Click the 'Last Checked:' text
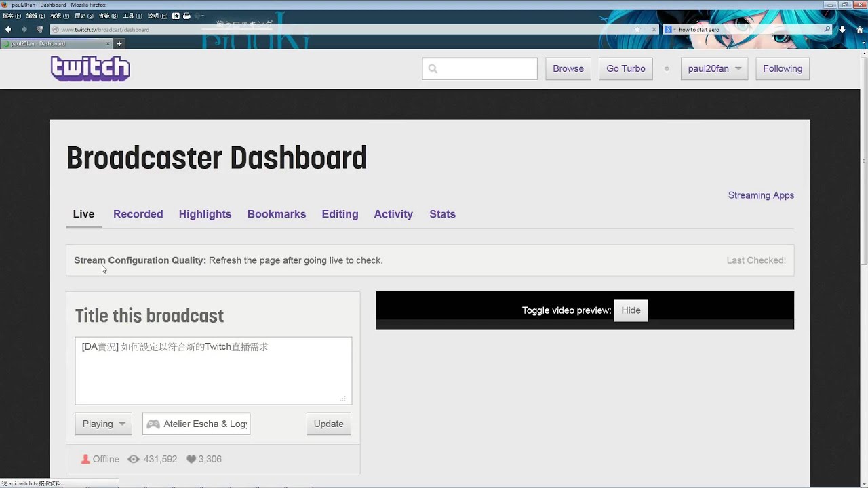868x488 pixels. [x=756, y=260]
